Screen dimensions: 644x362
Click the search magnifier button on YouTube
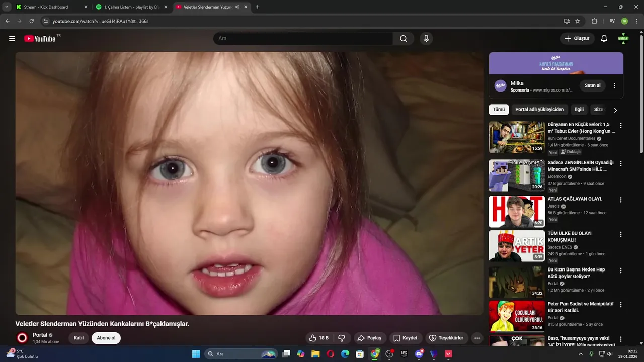[404, 39]
